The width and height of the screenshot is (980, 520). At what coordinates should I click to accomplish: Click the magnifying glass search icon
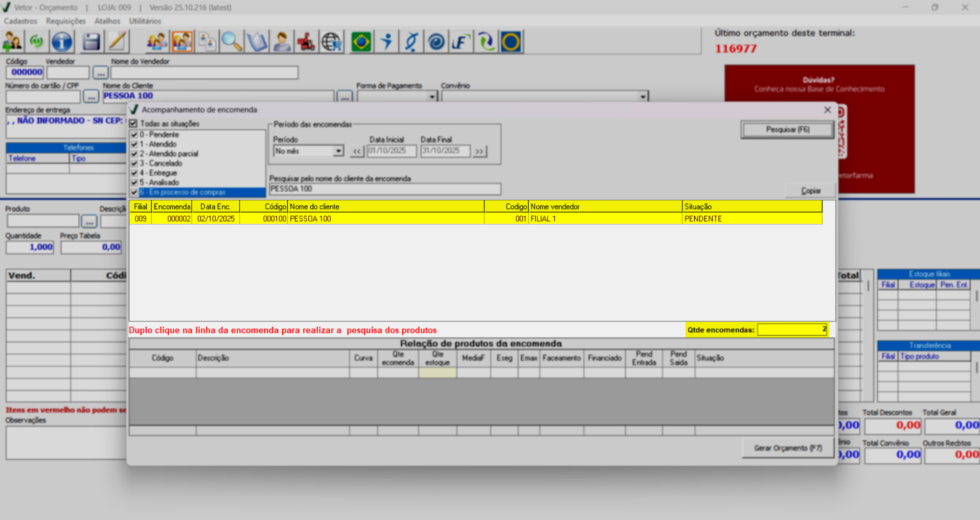[x=232, y=42]
